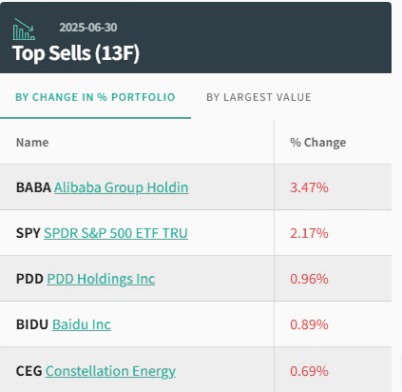Click the BABA ticker symbol

tap(33, 187)
